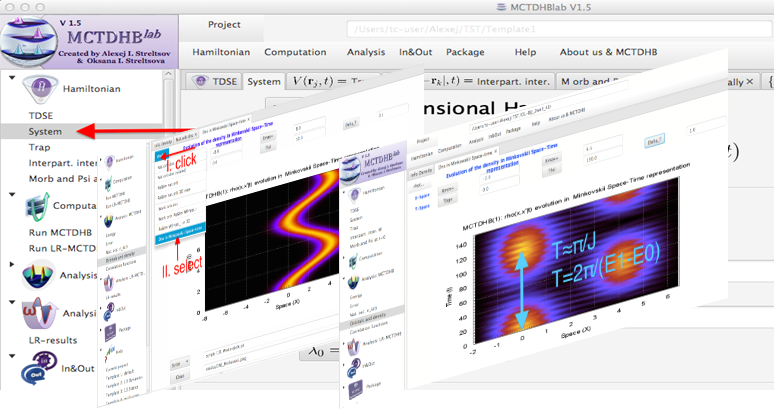Open the Analysis menu in main menu bar

click(x=366, y=52)
